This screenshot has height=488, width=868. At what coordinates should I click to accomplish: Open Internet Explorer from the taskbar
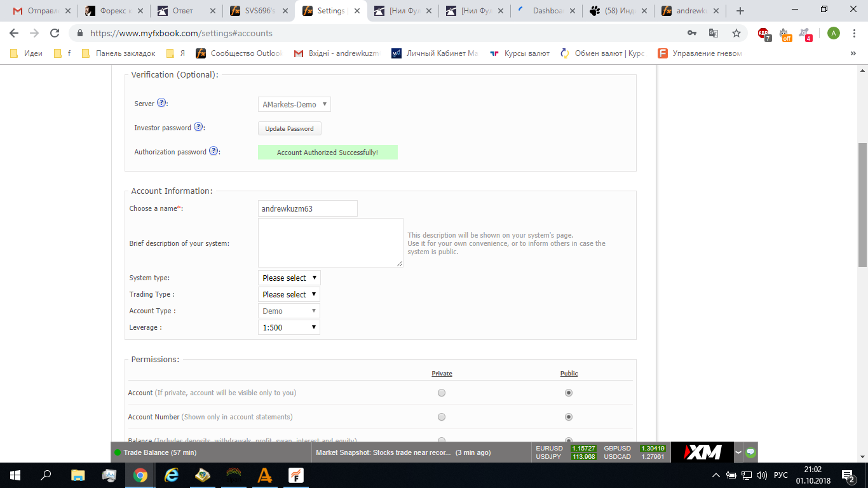(172, 475)
